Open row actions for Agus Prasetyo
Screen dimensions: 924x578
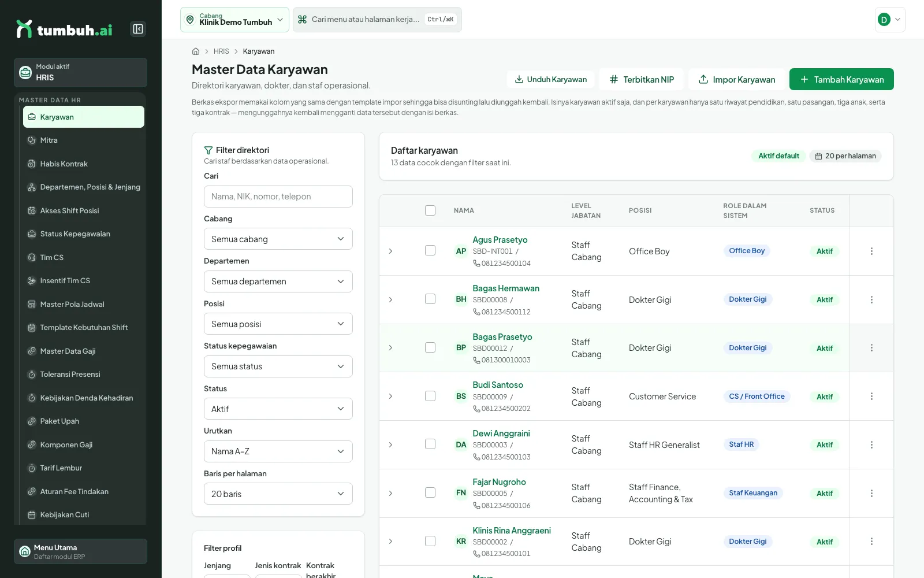pyautogui.click(x=871, y=251)
